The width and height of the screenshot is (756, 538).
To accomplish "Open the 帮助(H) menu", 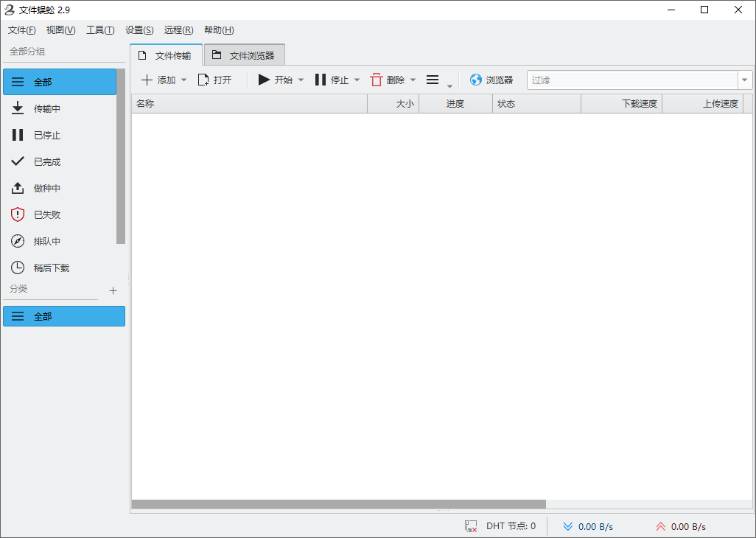I will [219, 30].
